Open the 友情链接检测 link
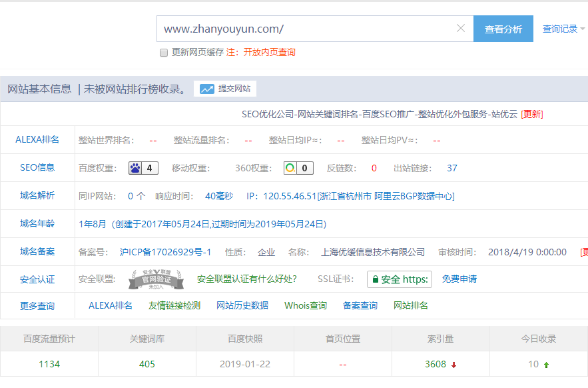 174,306
